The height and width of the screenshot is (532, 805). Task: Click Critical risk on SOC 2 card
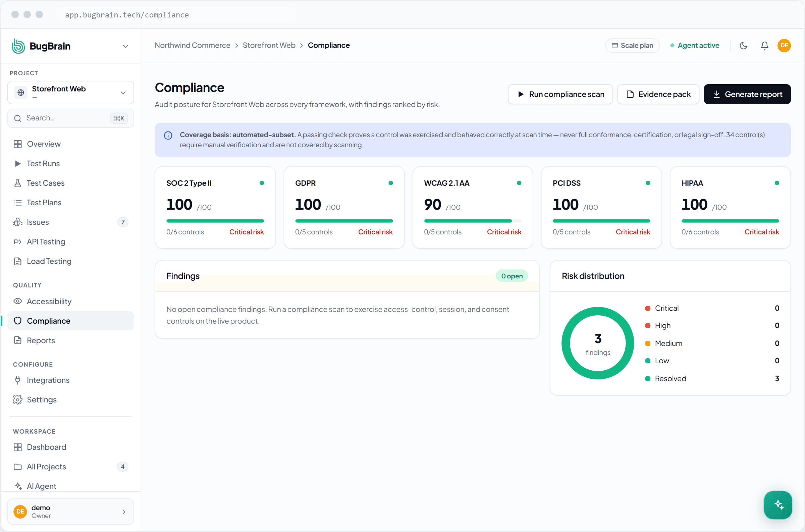click(246, 232)
